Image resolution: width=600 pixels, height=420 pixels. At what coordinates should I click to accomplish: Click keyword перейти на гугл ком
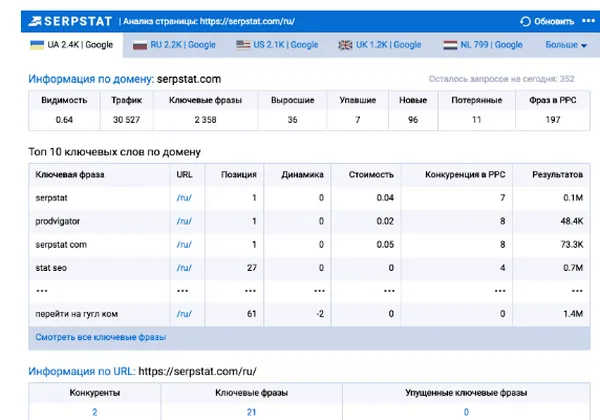click(77, 314)
